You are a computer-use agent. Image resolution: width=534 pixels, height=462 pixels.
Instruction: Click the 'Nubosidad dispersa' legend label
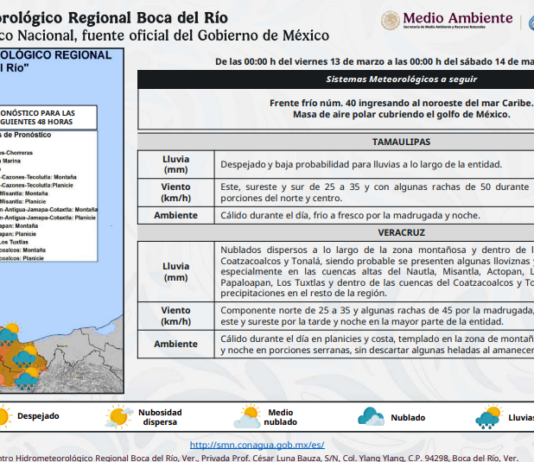tap(160, 417)
